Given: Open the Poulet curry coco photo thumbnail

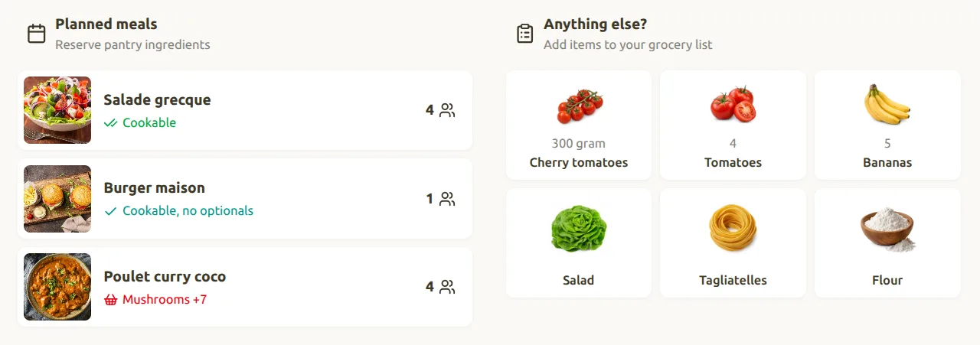Looking at the screenshot, I should tap(57, 287).
